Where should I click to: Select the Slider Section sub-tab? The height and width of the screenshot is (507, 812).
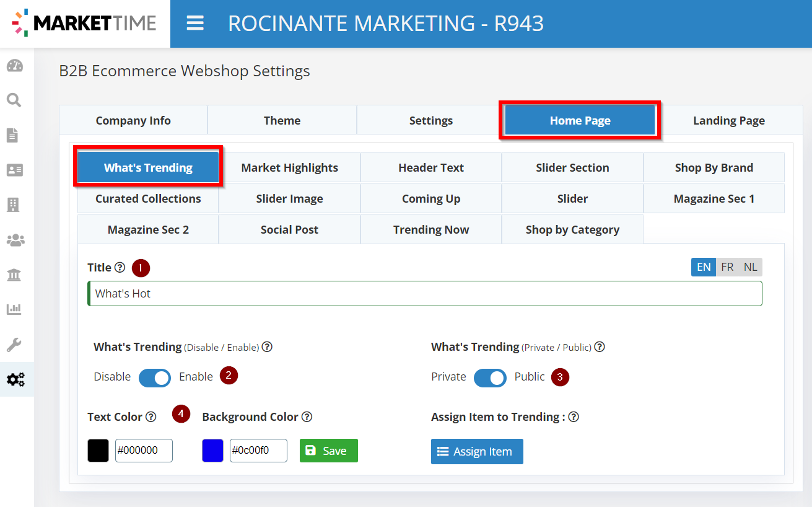click(572, 167)
